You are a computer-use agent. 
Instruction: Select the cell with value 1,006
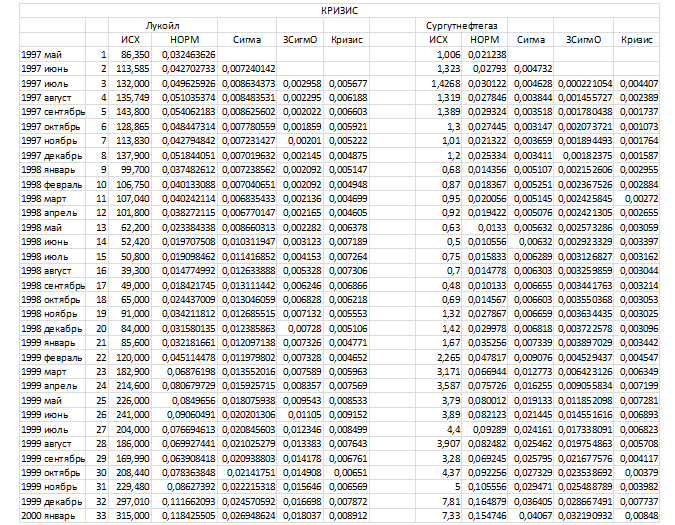(438, 55)
